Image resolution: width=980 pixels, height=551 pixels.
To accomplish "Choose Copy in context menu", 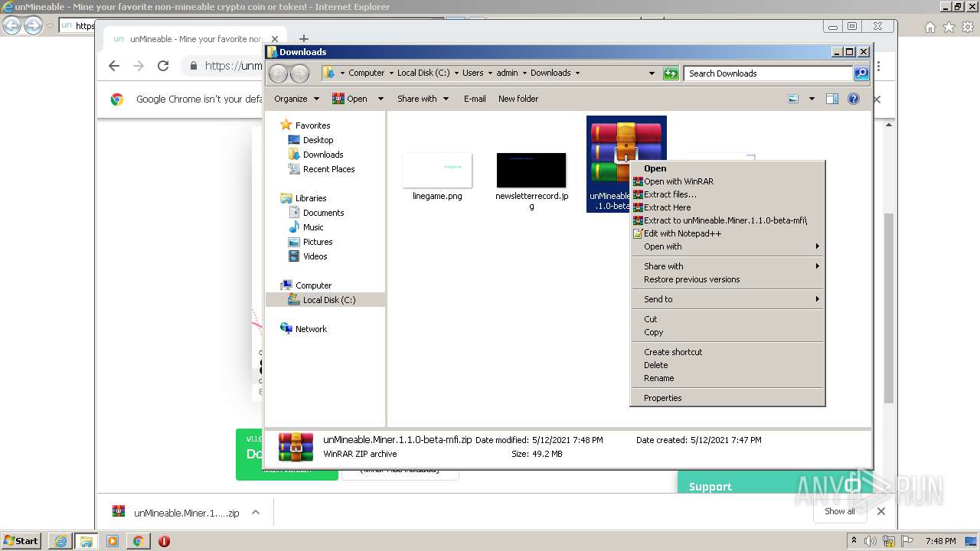I will click(x=653, y=332).
